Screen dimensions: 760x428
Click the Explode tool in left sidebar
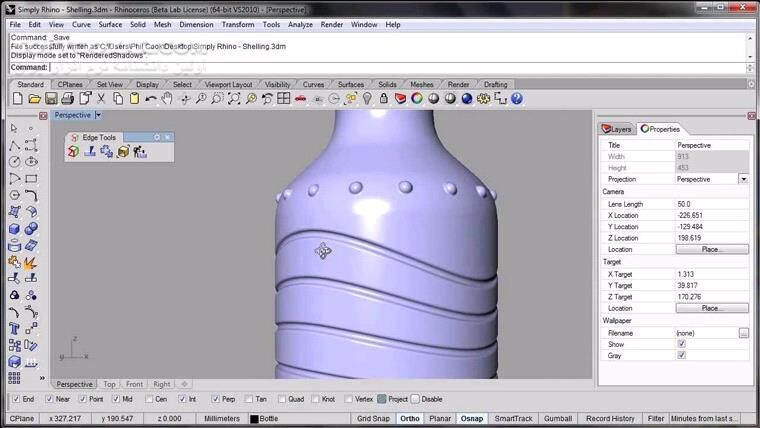click(31, 262)
